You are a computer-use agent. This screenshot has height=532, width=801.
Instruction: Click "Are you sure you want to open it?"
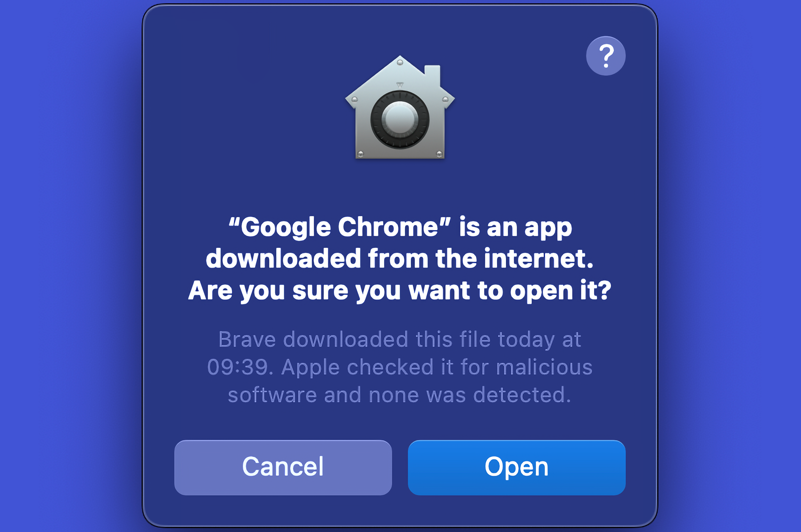point(400,291)
